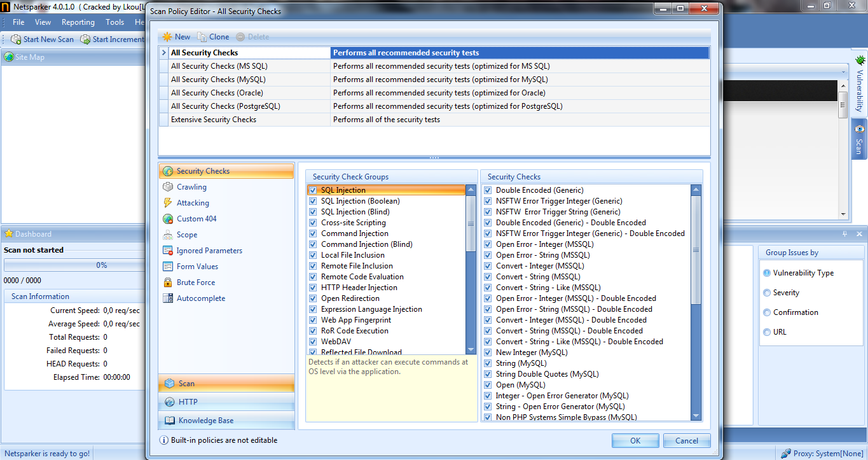The width and height of the screenshot is (868, 460).
Task: Switch to the Scan side tab on the right edge
Action: tap(859, 139)
